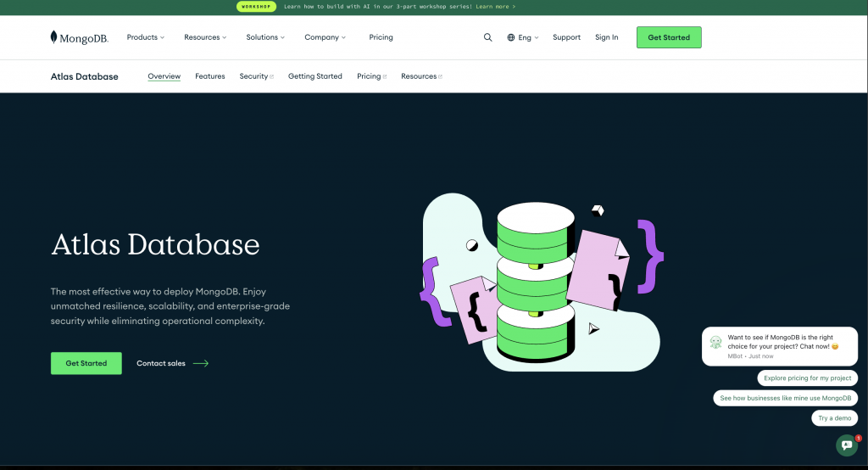Image resolution: width=868 pixels, height=470 pixels.
Task: Click the Atlas database stack illustration
Action: [535, 281]
